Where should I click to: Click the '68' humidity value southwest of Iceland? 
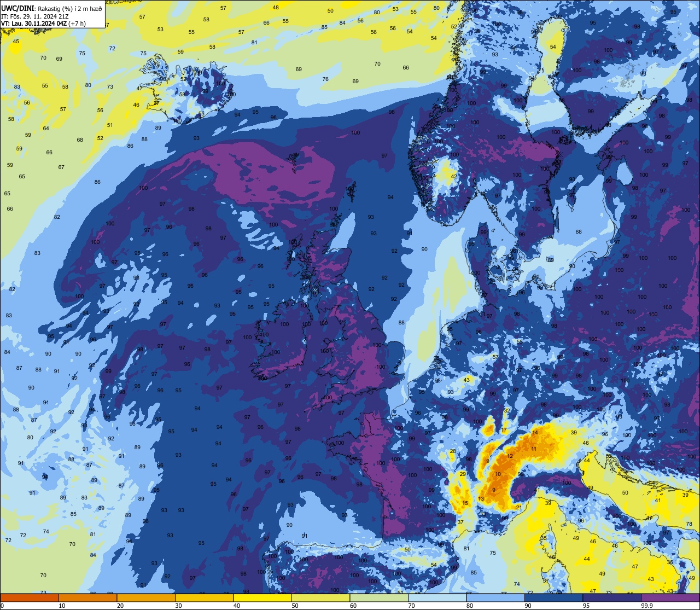click(x=80, y=140)
